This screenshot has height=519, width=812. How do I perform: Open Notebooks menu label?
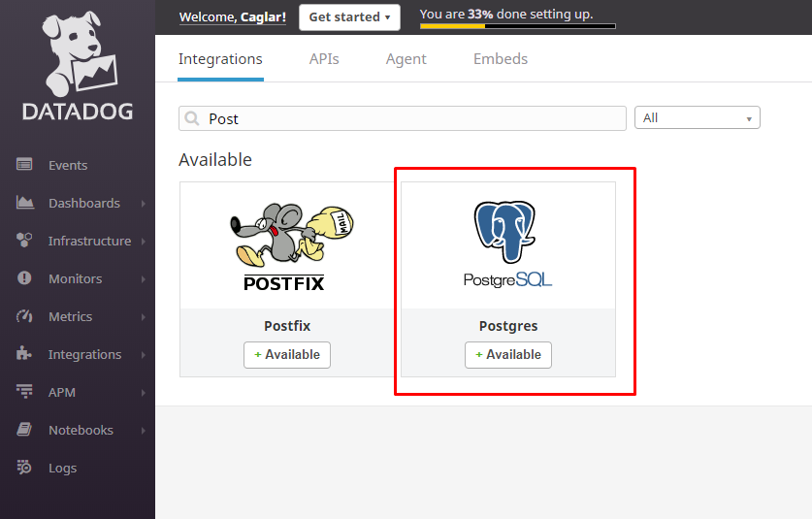coord(81,430)
